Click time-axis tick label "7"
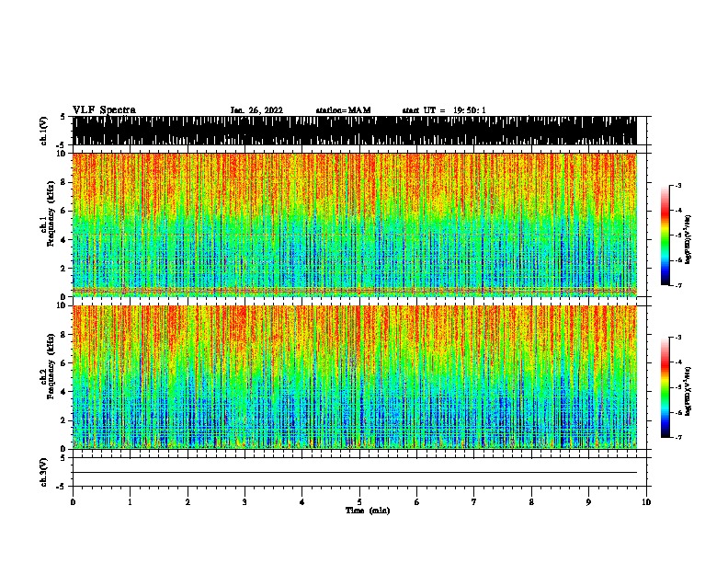The width and height of the screenshot is (728, 563). tap(474, 502)
